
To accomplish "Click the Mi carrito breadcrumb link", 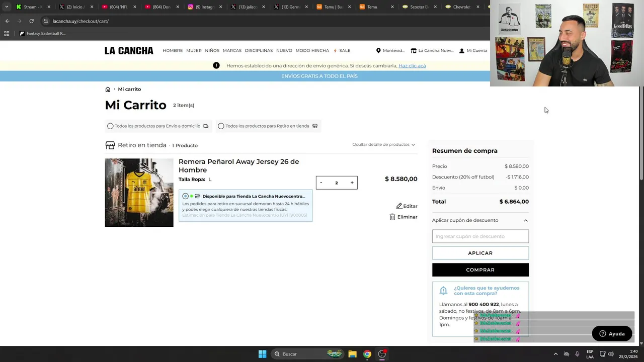I will click(129, 89).
